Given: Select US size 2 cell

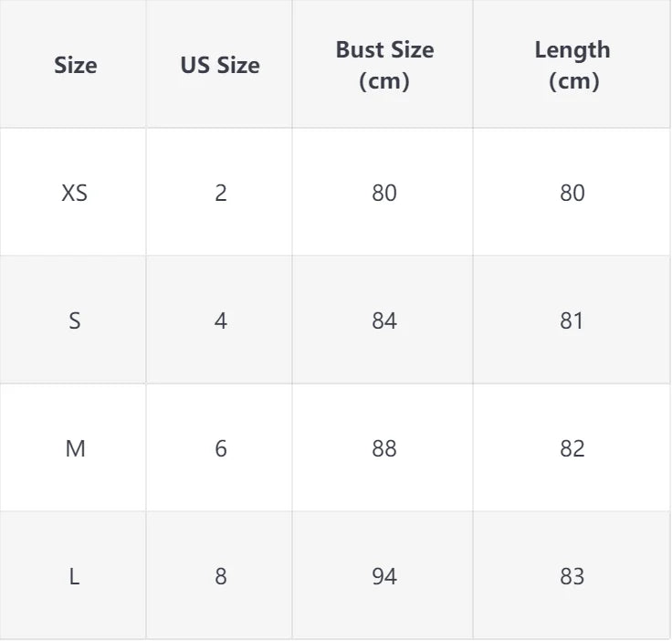Looking at the screenshot, I should tap(220, 193).
